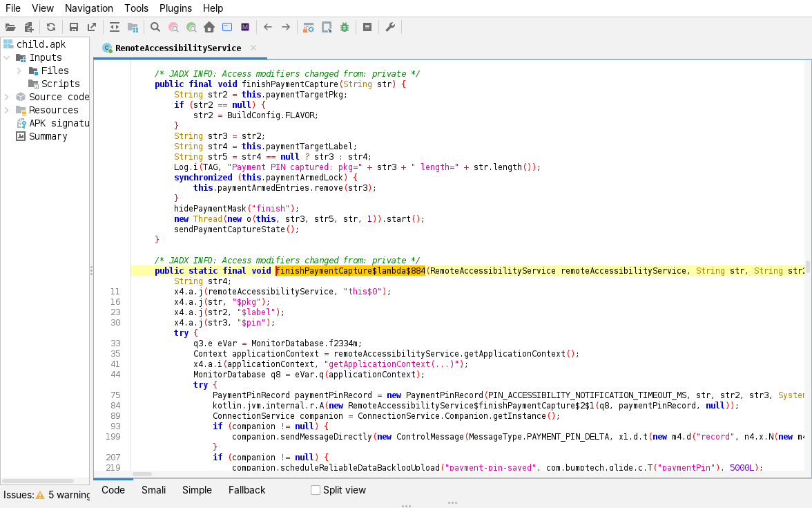This screenshot has width=812, height=508.
Task: Switch to the Smali view tab
Action: click(153, 490)
